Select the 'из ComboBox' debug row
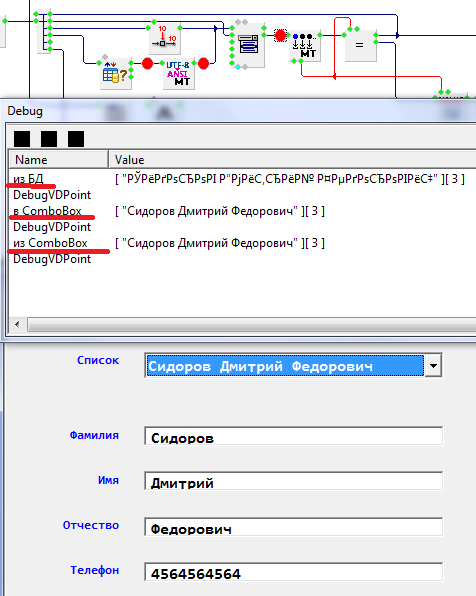 (x=242, y=243)
